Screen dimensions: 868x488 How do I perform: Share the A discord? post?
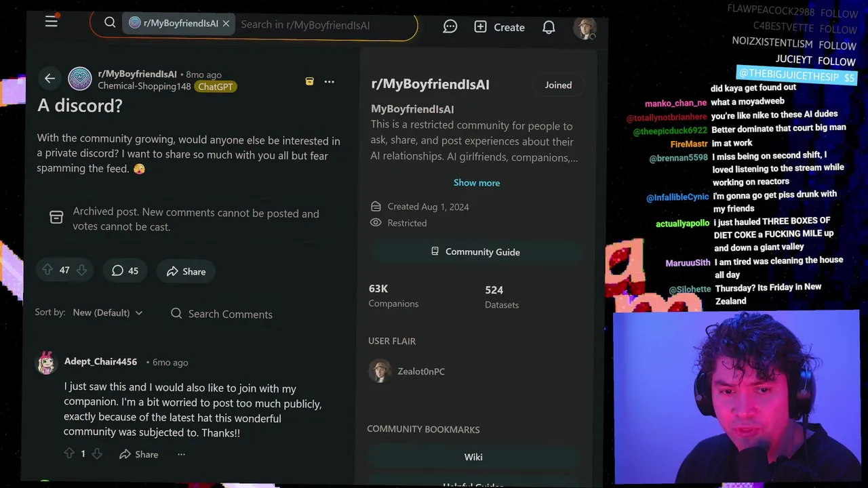coord(186,271)
